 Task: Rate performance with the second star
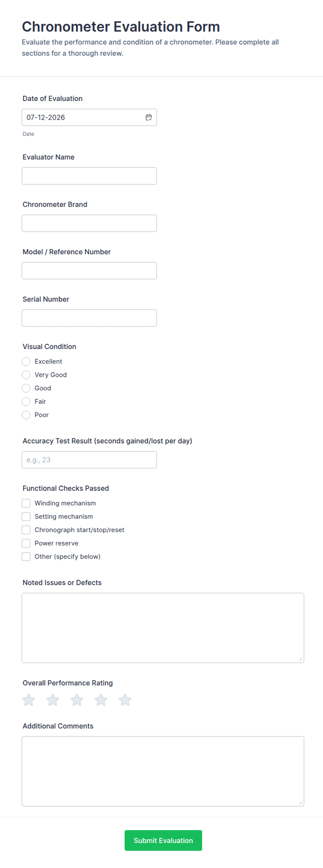pos(53,700)
